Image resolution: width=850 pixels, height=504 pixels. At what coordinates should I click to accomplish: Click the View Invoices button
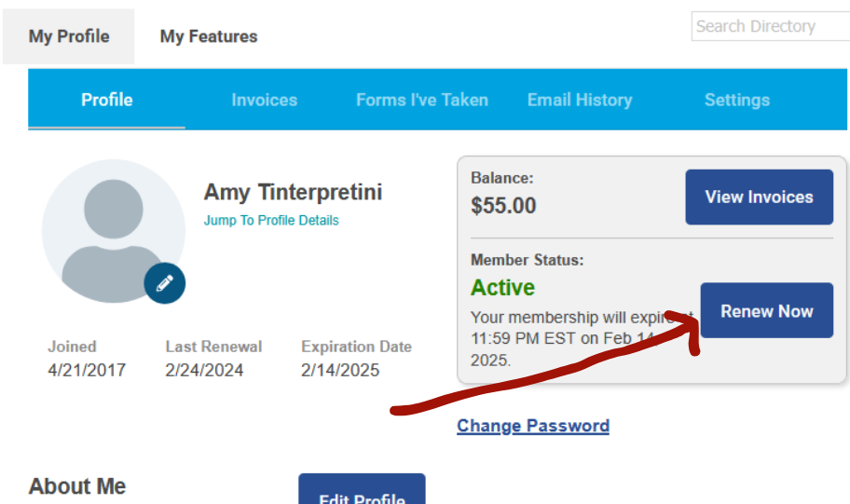click(x=759, y=197)
